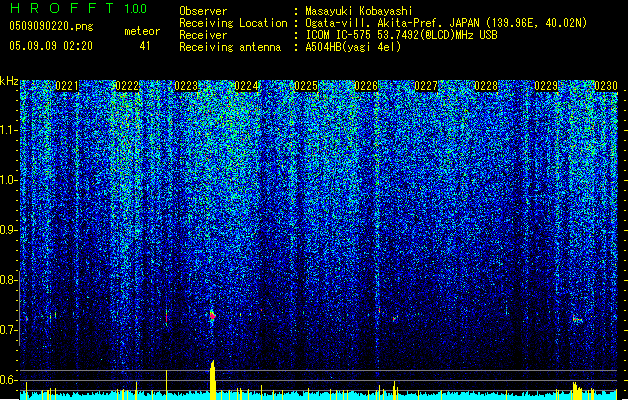Click the tallest yellow peak in power graph
629x400 pixels.
pos(213,380)
